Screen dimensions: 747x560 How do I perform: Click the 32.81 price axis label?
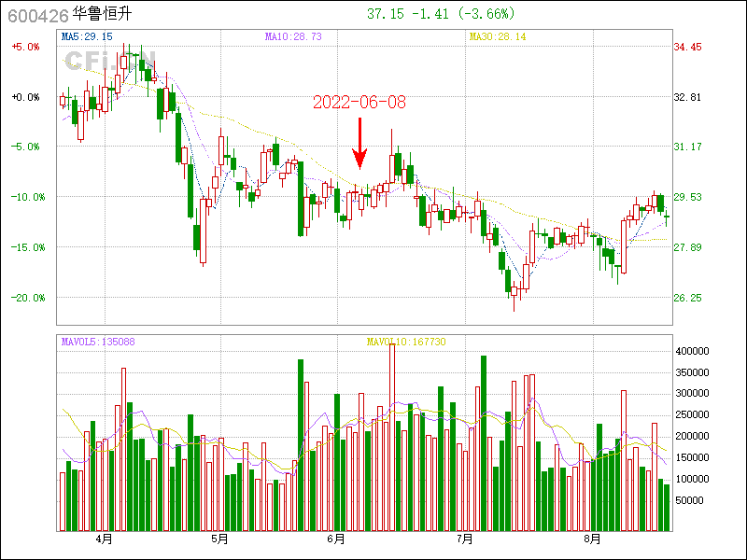coord(687,97)
